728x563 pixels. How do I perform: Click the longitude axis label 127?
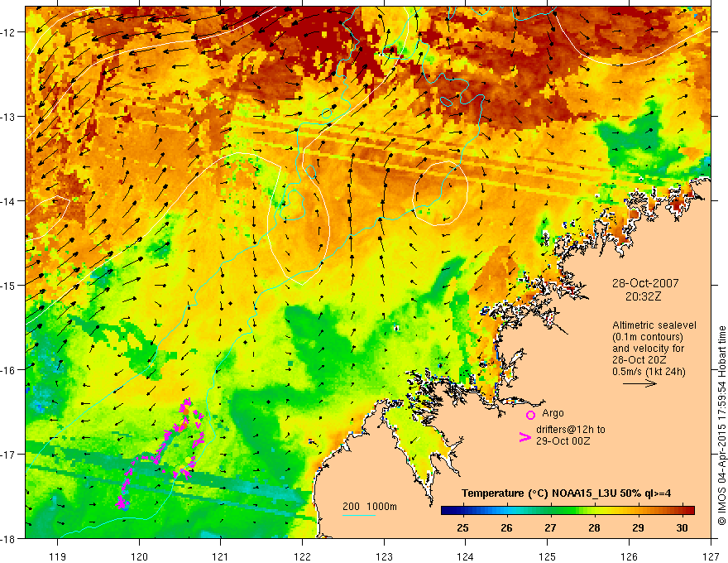tap(711, 556)
